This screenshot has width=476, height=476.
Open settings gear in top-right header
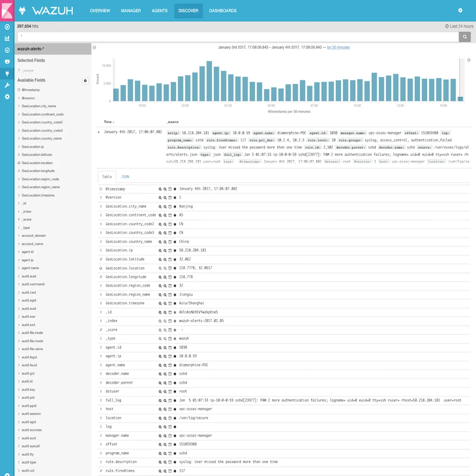[x=460, y=10]
